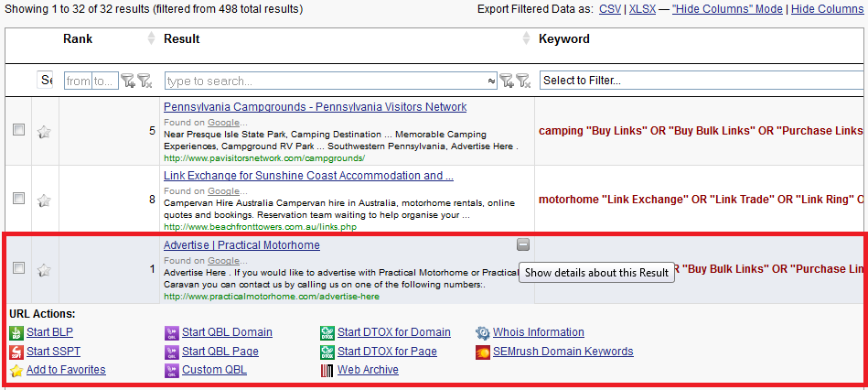The image size is (868, 390).
Task: Click the Add to Favorites link
Action: [x=66, y=370]
